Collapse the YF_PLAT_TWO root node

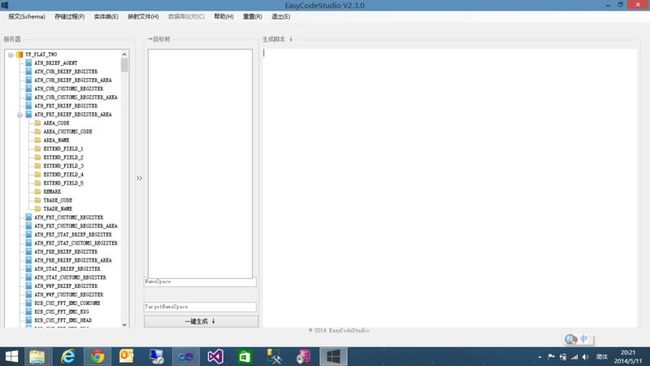11,54
